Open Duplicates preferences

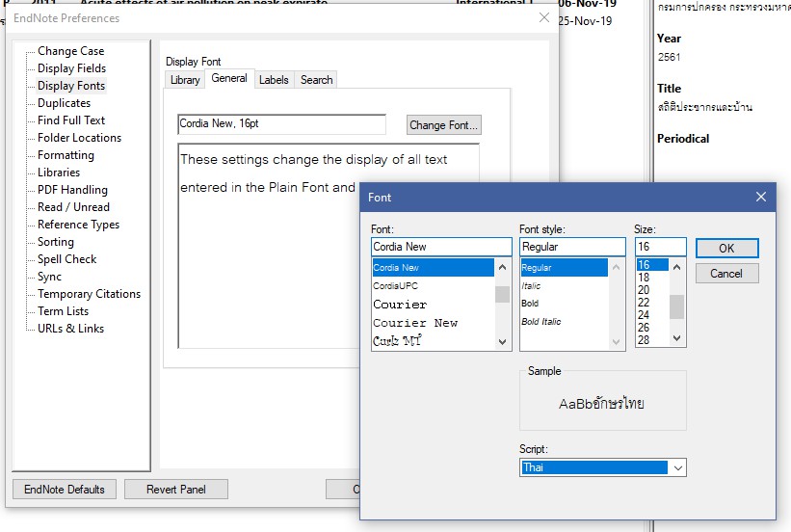click(64, 103)
